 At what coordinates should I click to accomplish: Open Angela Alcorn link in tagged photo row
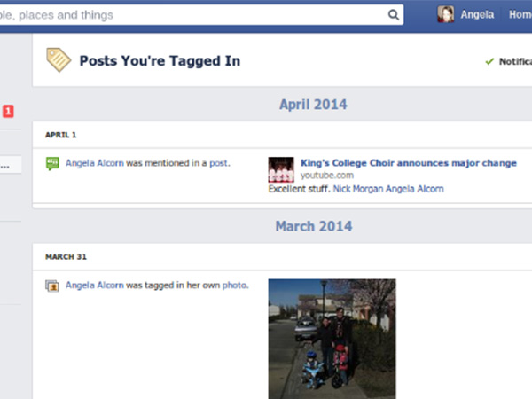click(95, 285)
